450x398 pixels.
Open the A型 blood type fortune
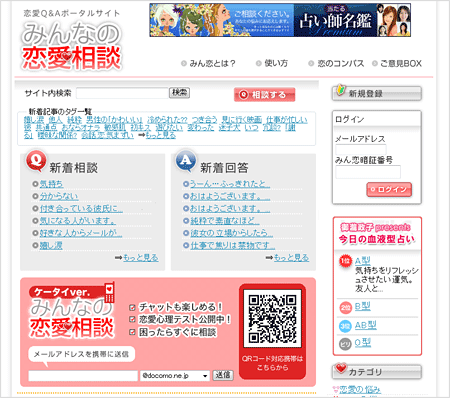tap(363, 261)
